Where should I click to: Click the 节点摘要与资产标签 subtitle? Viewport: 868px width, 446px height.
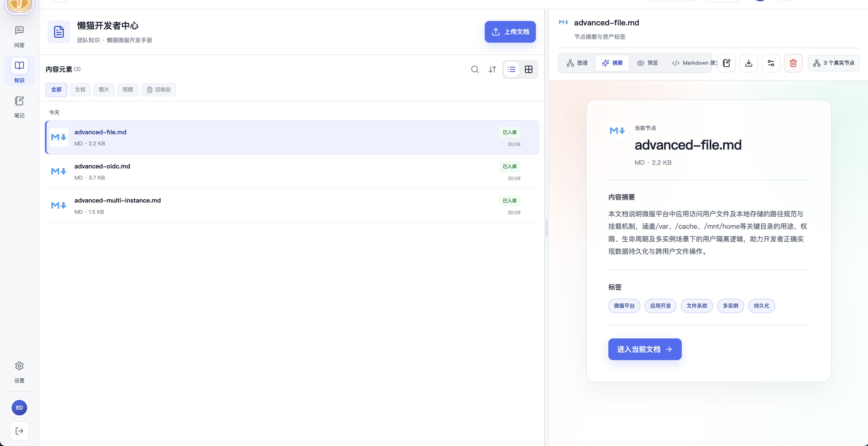tap(600, 37)
